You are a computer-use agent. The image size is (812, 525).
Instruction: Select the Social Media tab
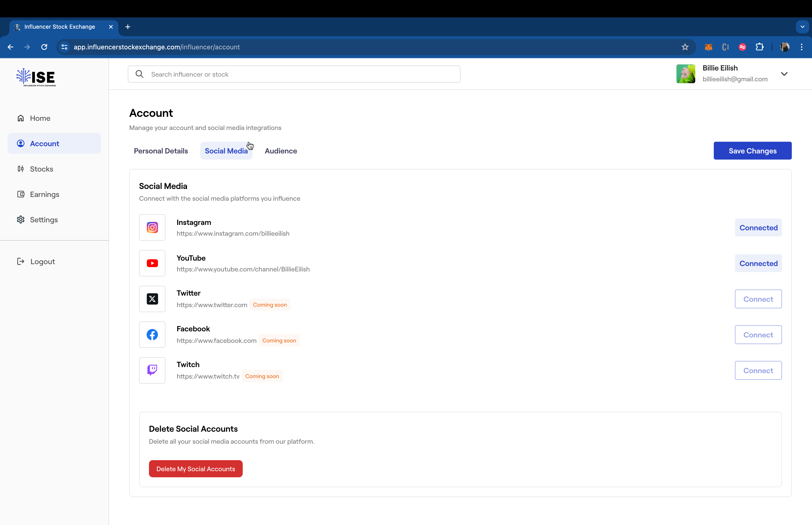point(226,151)
